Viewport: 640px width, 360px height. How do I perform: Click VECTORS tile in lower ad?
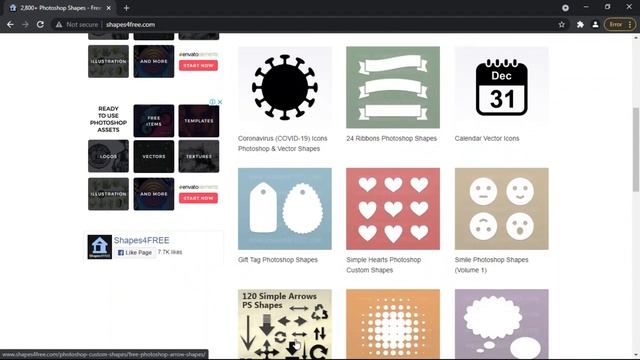click(x=153, y=156)
